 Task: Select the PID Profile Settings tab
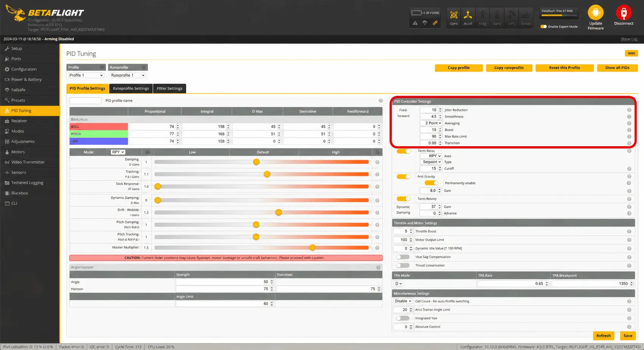[x=87, y=89]
